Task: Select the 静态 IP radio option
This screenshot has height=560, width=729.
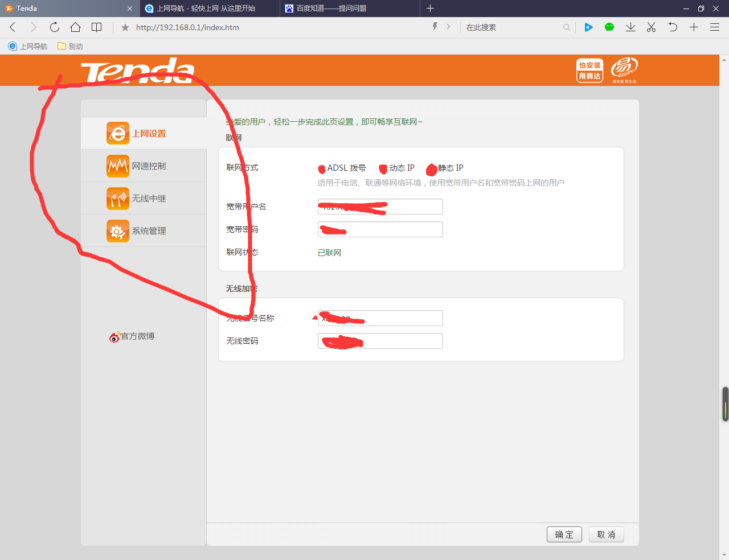Action: pos(432,168)
